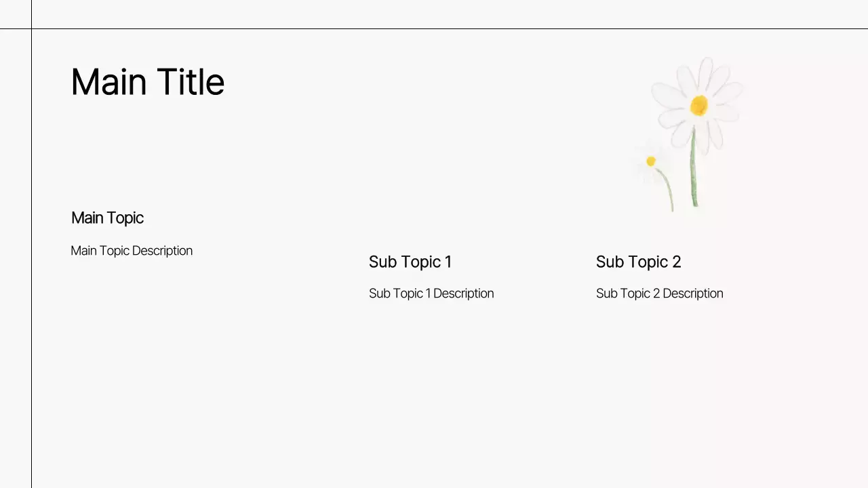
Task: Click the large daisy's yellow center
Action: click(x=699, y=105)
